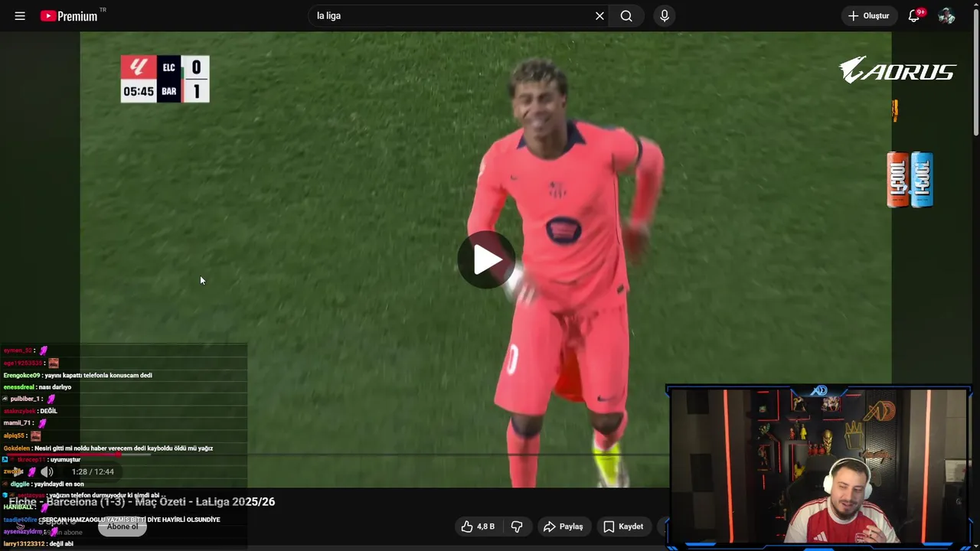Share the video via Paylaş
The height and width of the screenshot is (551, 980).
tap(563, 527)
